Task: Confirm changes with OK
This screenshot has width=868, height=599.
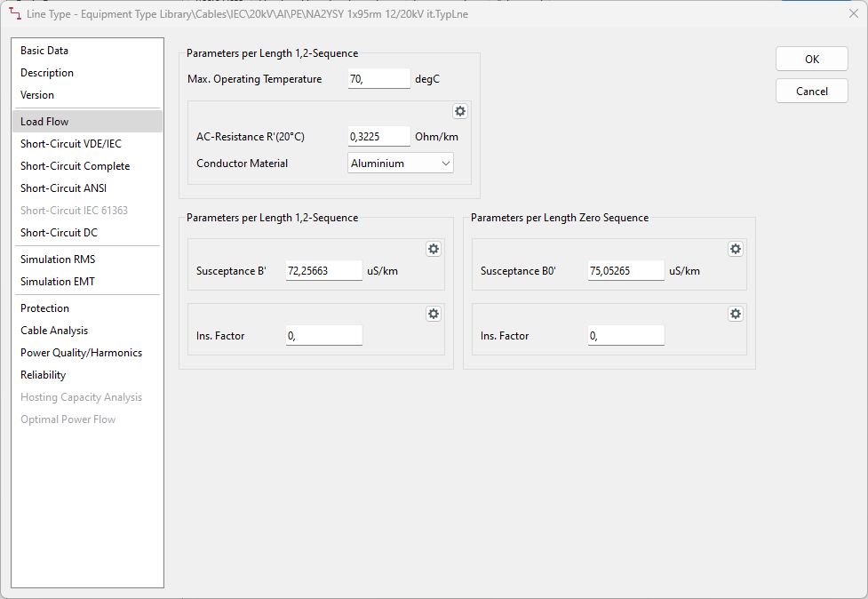Action: [x=810, y=59]
